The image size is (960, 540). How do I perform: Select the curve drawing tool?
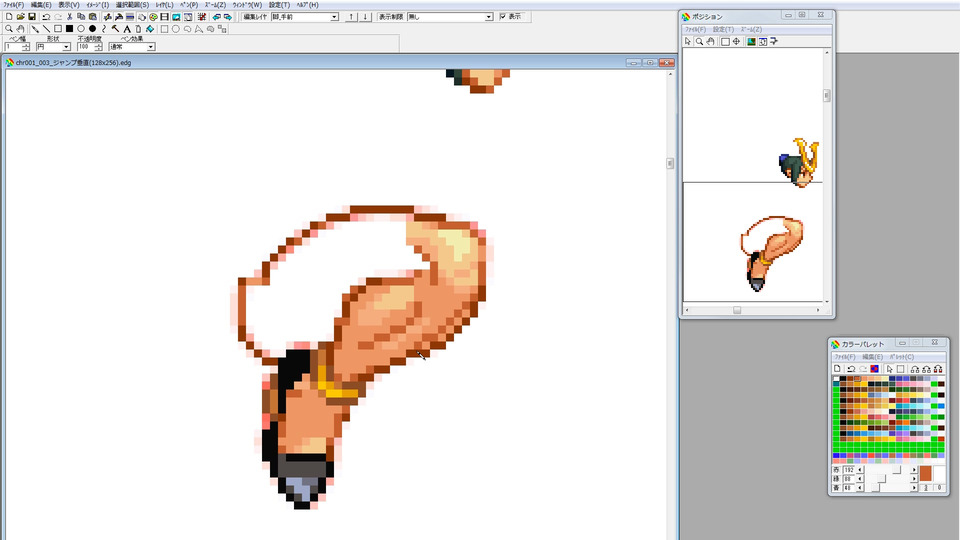pyautogui.click(x=103, y=29)
